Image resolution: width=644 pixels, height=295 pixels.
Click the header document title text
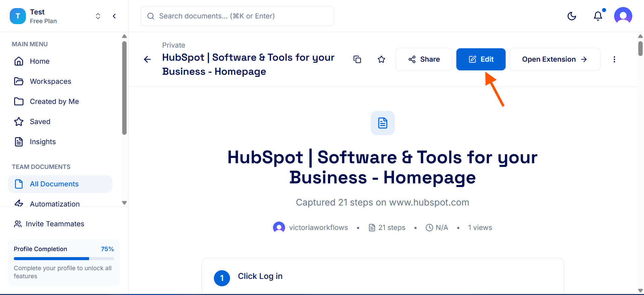pos(248,64)
